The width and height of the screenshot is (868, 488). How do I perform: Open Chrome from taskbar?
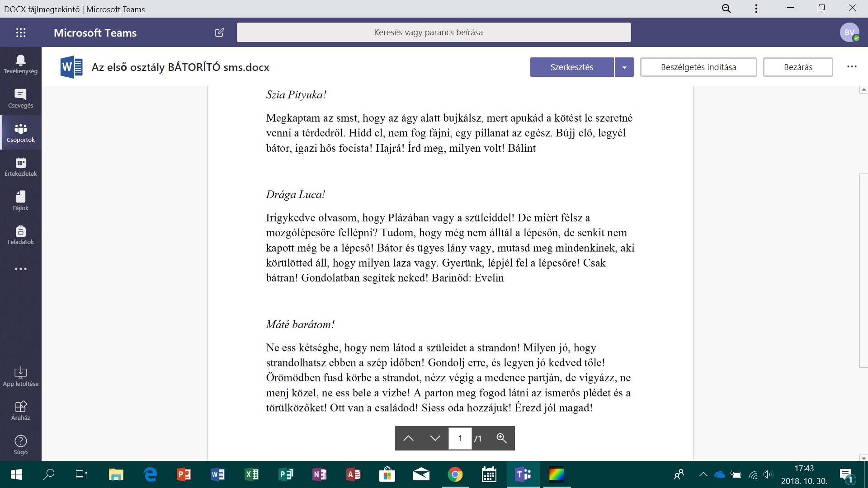click(x=455, y=474)
